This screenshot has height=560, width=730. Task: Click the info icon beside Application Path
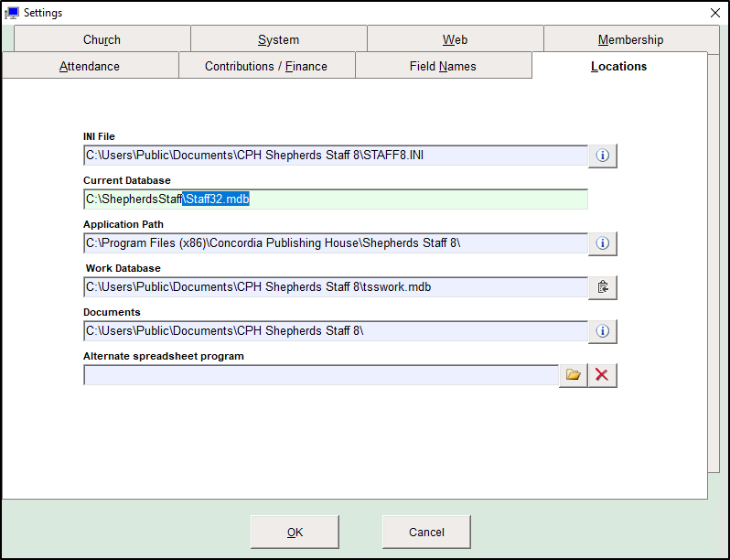[x=602, y=243]
